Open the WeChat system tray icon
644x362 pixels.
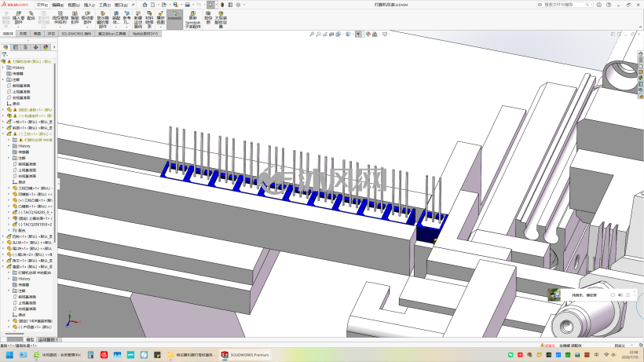tap(510, 355)
